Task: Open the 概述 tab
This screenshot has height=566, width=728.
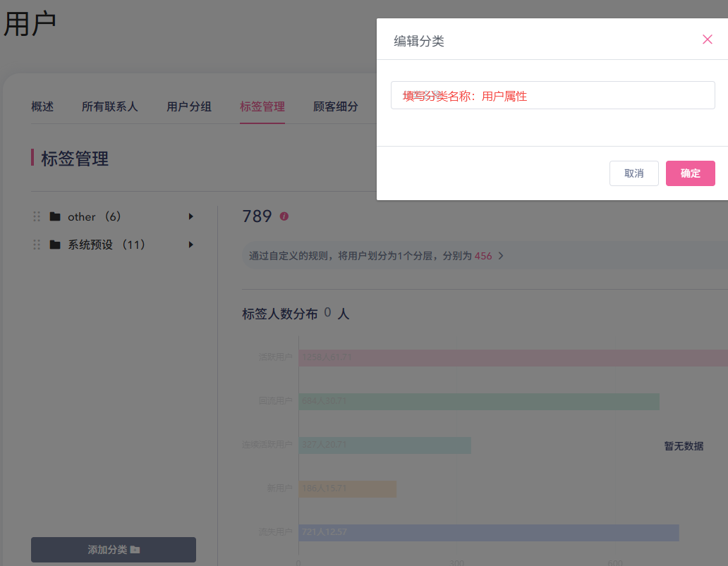Action: [x=42, y=106]
